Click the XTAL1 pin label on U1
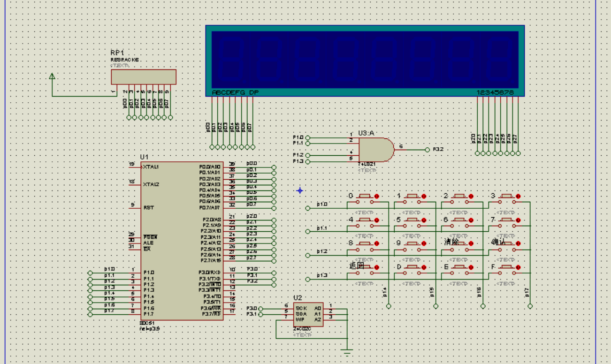Image resolution: width=611 pixels, height=364 pixels. (151, 167)
